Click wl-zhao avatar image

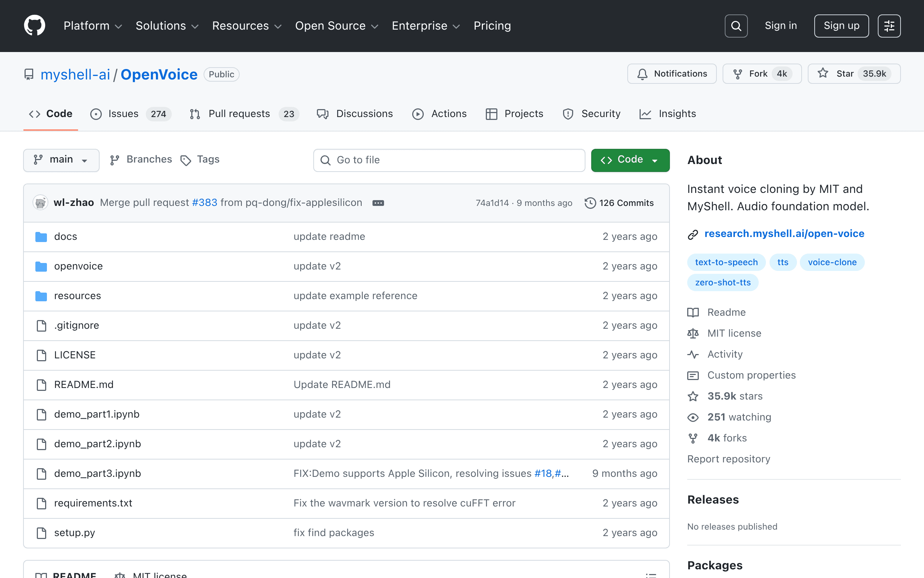[x=40, y=202]
